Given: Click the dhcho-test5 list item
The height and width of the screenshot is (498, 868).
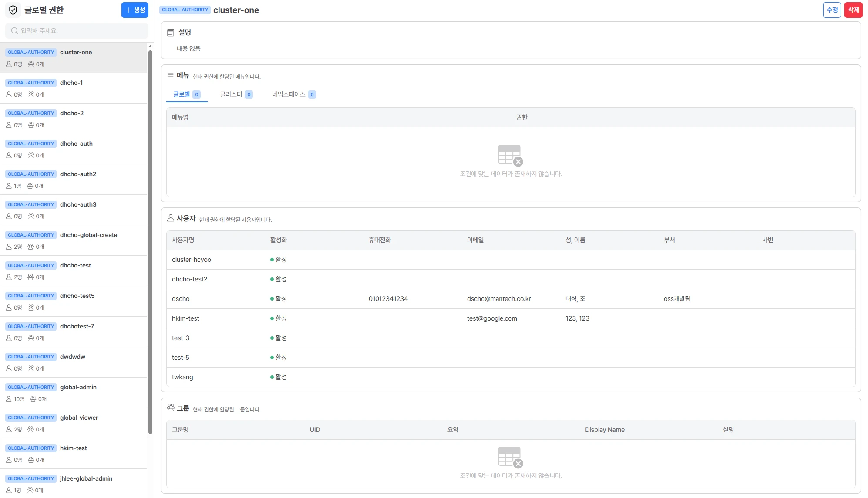Looking at the screenshot, I should [x=74, y=301].
